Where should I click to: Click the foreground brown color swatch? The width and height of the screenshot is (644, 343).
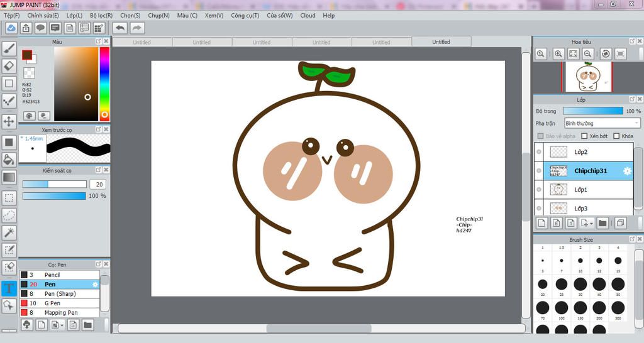pyautogui.click(x=27, y=55)
